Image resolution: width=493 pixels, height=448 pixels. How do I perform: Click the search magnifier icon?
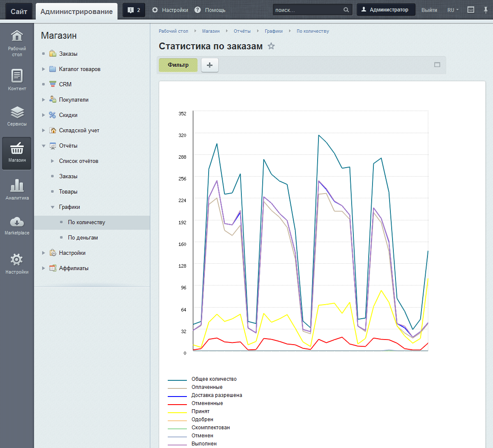click(x=346, y=10)
